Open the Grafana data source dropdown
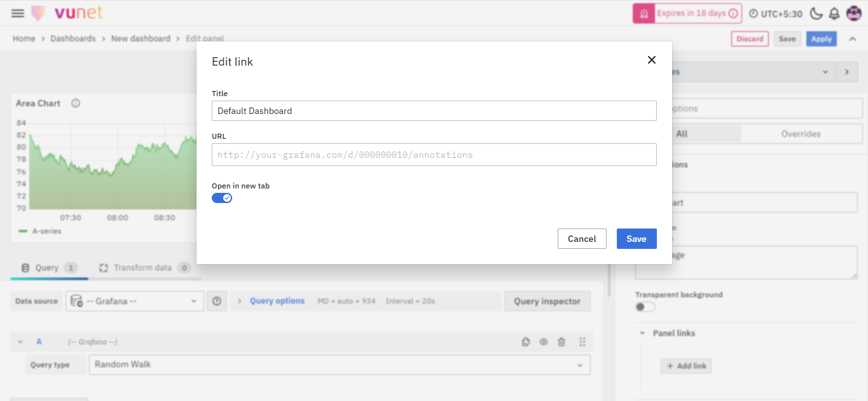The image size is (868, 401). pos(134,301)
